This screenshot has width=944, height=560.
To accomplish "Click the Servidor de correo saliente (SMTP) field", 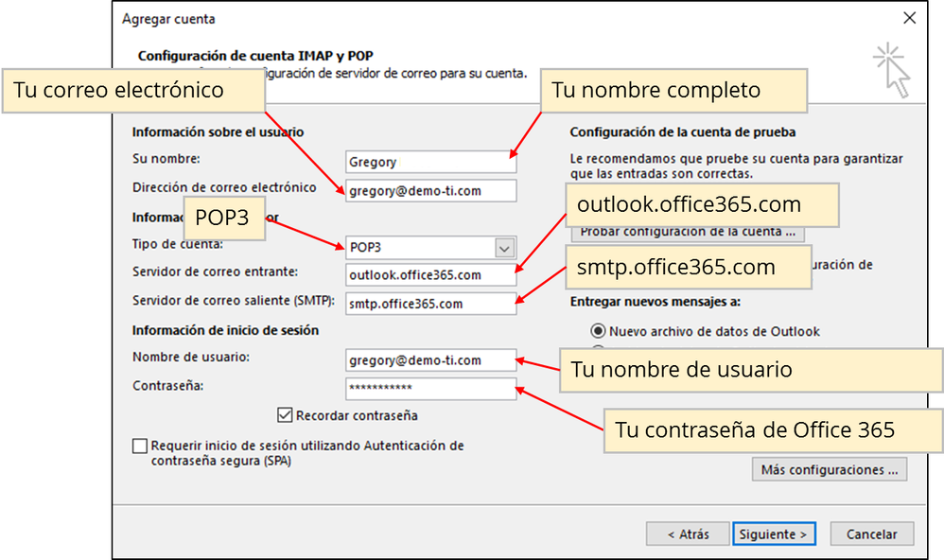I will point(430,304).
